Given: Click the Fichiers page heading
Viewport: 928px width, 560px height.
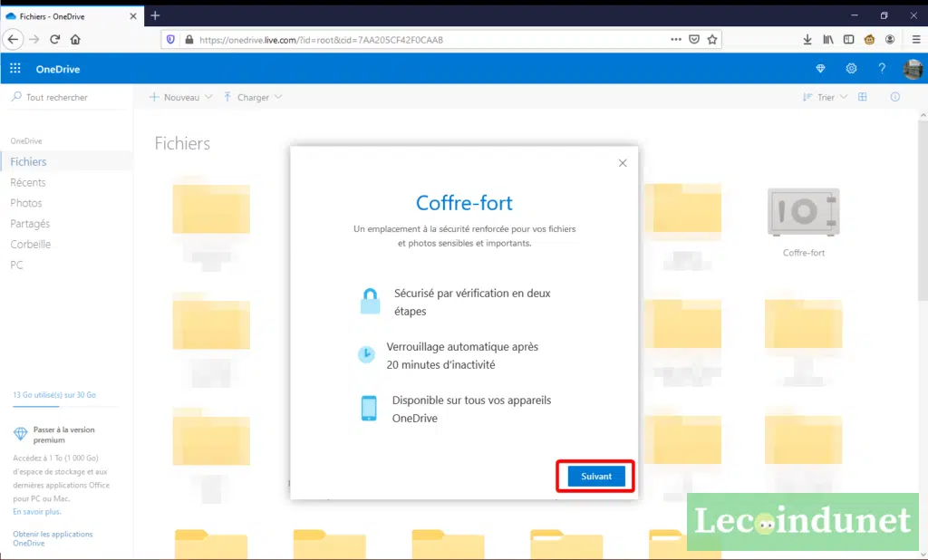Looking at the screenshot, I should coord(182,143).
